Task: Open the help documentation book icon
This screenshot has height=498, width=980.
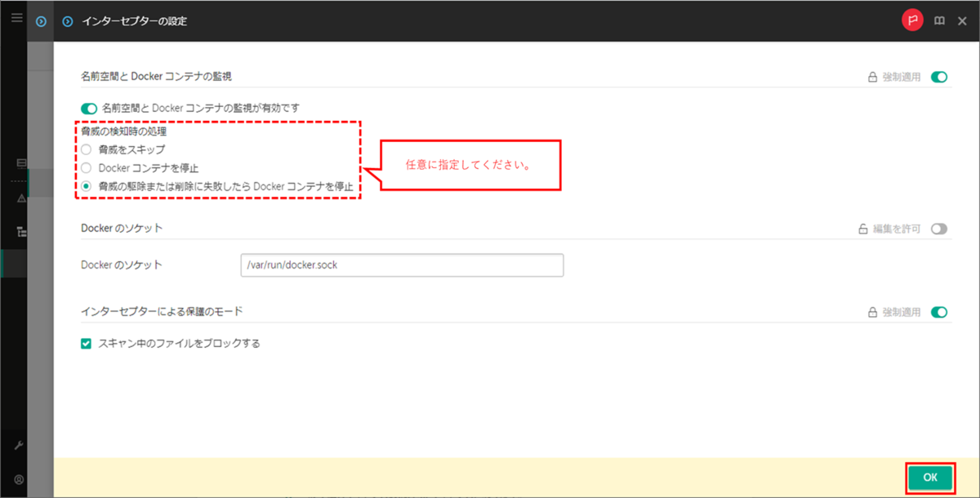Action: coord(939,19)
